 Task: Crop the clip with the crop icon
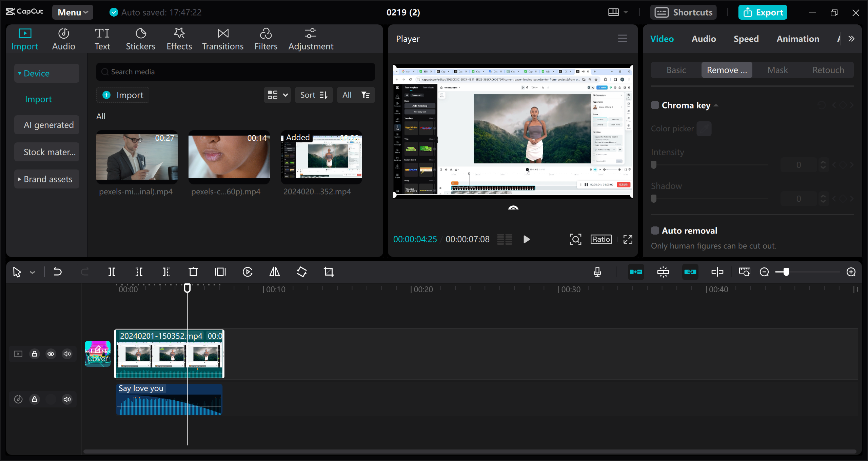pyautogui.click(x=329, y=272)
